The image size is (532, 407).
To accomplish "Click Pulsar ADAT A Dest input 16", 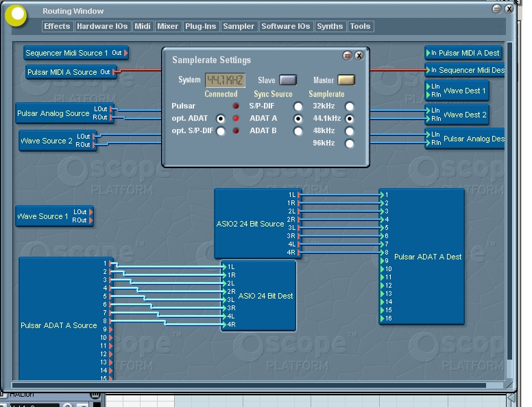I will [x=382, y=318].
